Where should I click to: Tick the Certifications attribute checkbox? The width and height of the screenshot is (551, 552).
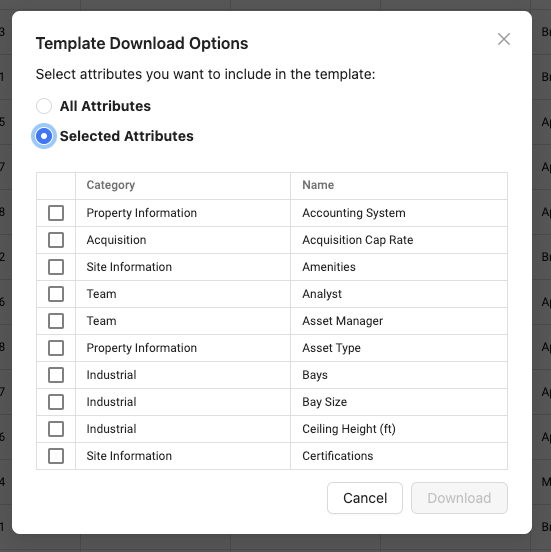(56, 456)
